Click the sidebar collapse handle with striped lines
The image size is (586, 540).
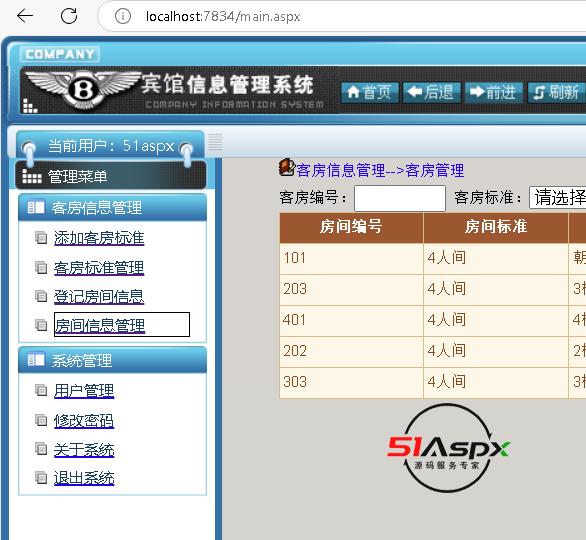[215, 142]
